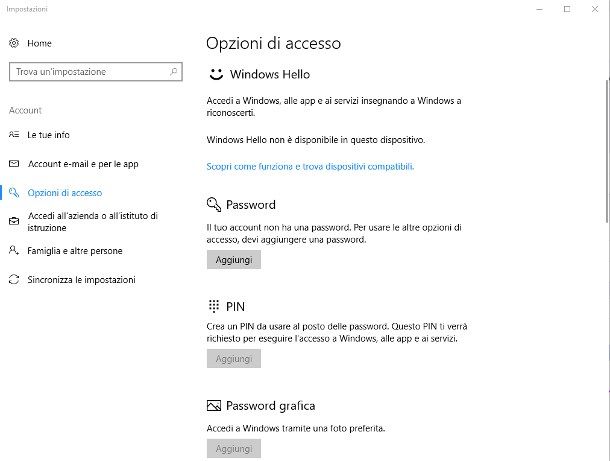
Task: Click Home in the sidebar
Action: coord(39,43)
